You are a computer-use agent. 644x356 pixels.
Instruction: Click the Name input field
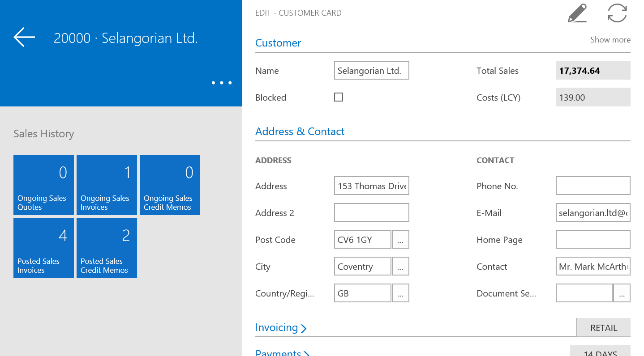coord(371,71)
